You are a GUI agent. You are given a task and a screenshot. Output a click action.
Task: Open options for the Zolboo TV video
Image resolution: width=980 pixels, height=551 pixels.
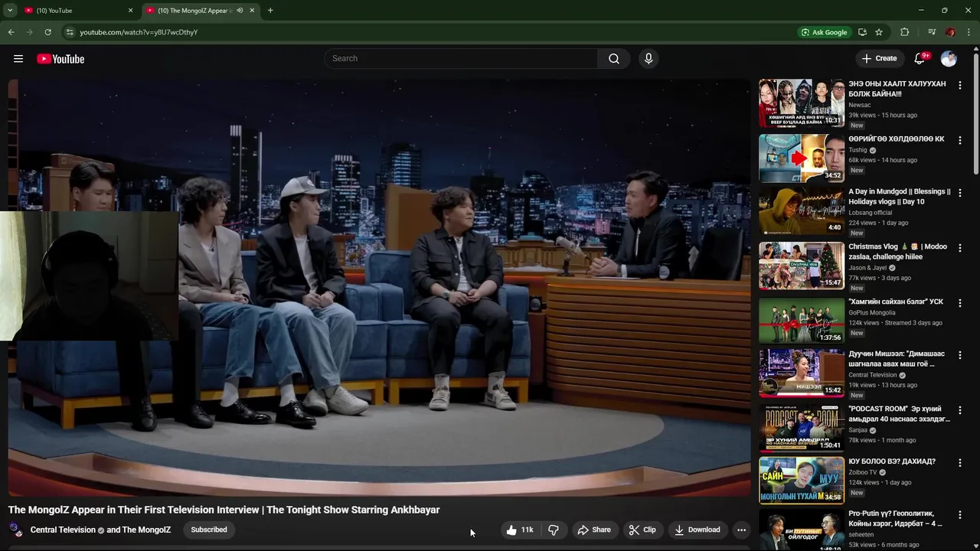(x=959, y=464)
